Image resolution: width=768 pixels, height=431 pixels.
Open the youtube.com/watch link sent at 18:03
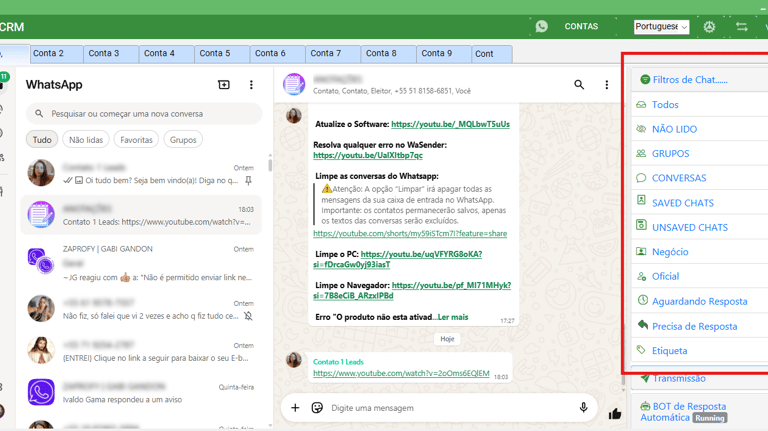[401, 373]
